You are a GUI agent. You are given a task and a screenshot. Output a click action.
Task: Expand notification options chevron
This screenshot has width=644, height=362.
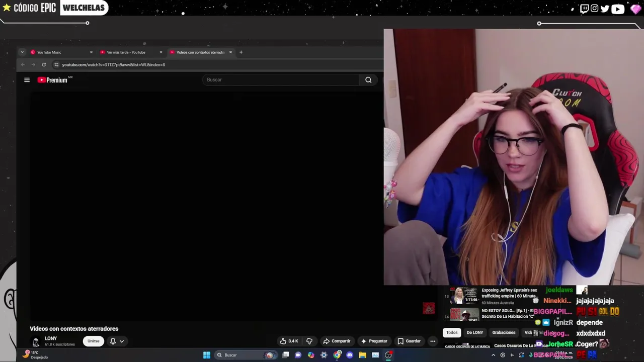(x=122, y=341)
